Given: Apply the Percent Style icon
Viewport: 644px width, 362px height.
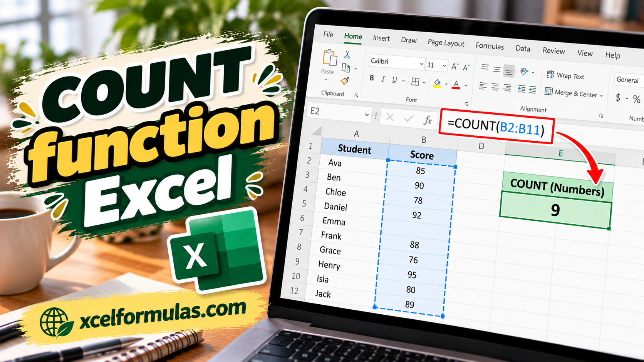Looking at the screenshot, I should (x=637, y=100).
